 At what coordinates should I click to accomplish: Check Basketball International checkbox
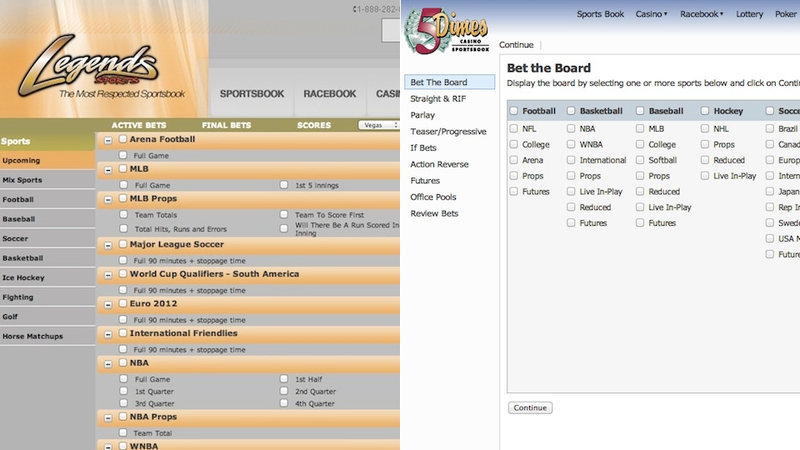click(571, 160)
